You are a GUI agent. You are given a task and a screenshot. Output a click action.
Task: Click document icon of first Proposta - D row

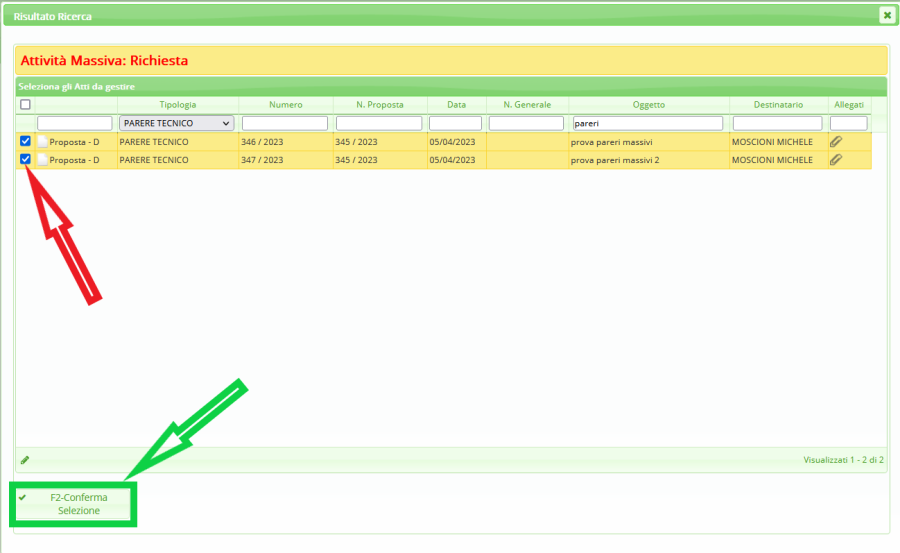tap(43, 142)
